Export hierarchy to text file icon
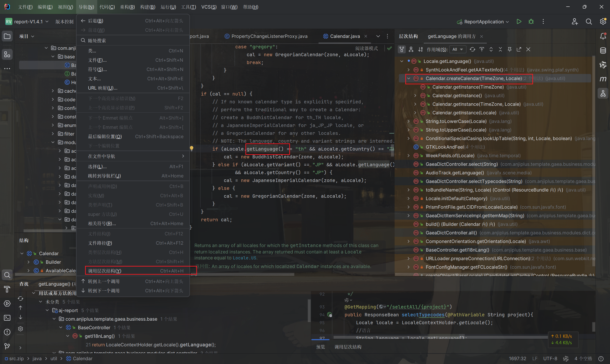Image resolution: width=610 pixels, height=364 pixels. 519,49
